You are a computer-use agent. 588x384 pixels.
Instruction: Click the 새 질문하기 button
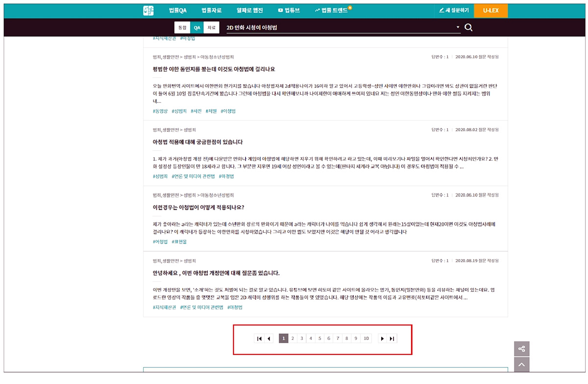click(454, 10)
